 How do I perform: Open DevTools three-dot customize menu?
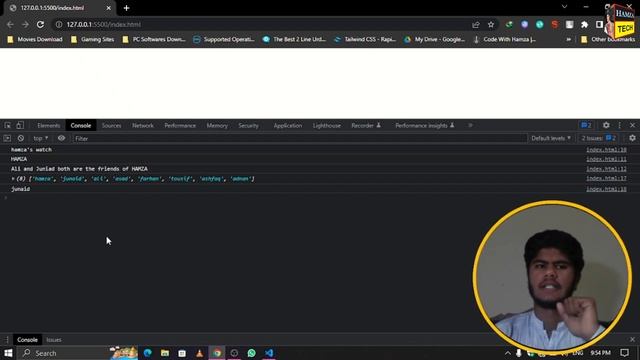tap(619, 125)
